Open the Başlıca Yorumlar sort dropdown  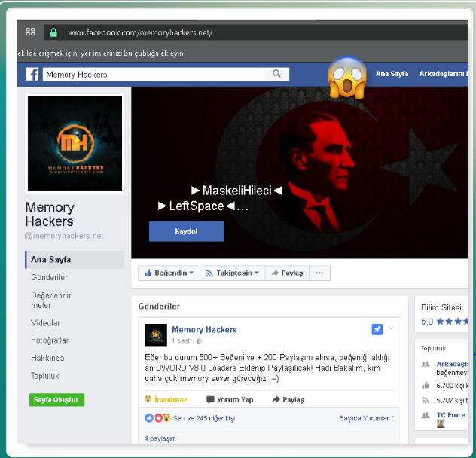[x=366, y=418]
